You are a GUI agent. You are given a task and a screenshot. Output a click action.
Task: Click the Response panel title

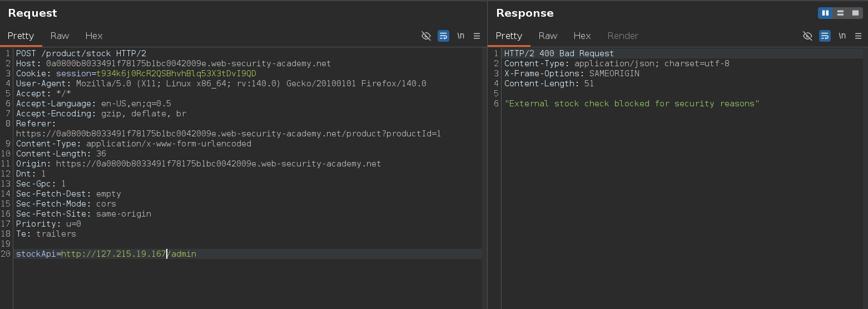click(x=524, y=13)
